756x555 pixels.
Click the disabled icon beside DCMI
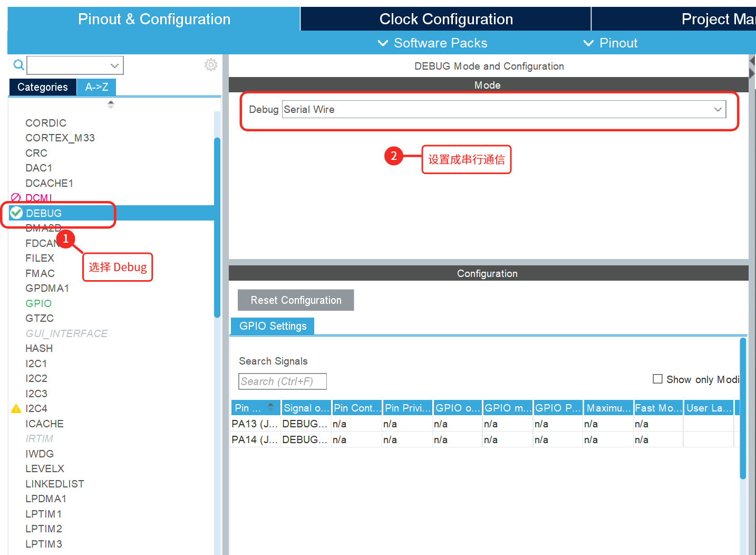16,198
